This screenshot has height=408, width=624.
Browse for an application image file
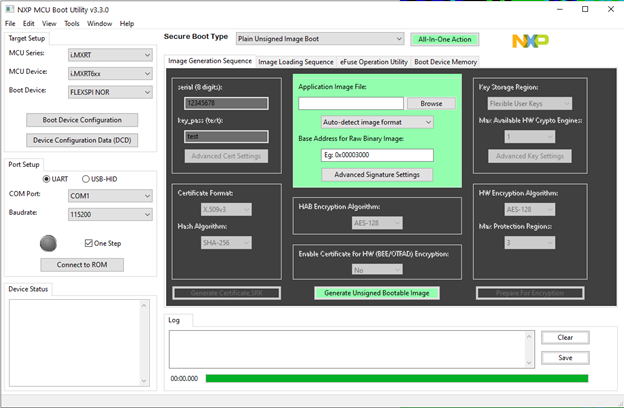pos(431,103)
